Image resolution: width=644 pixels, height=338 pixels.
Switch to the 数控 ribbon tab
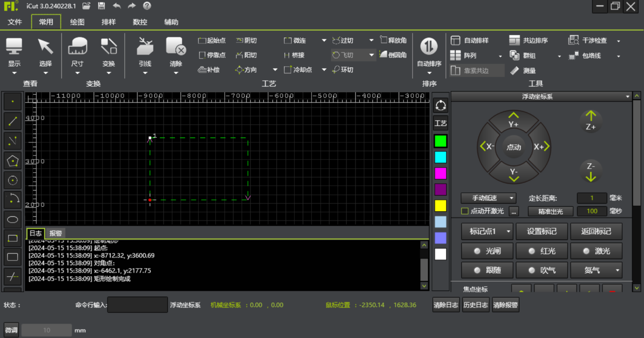click(x=140, y=22)
